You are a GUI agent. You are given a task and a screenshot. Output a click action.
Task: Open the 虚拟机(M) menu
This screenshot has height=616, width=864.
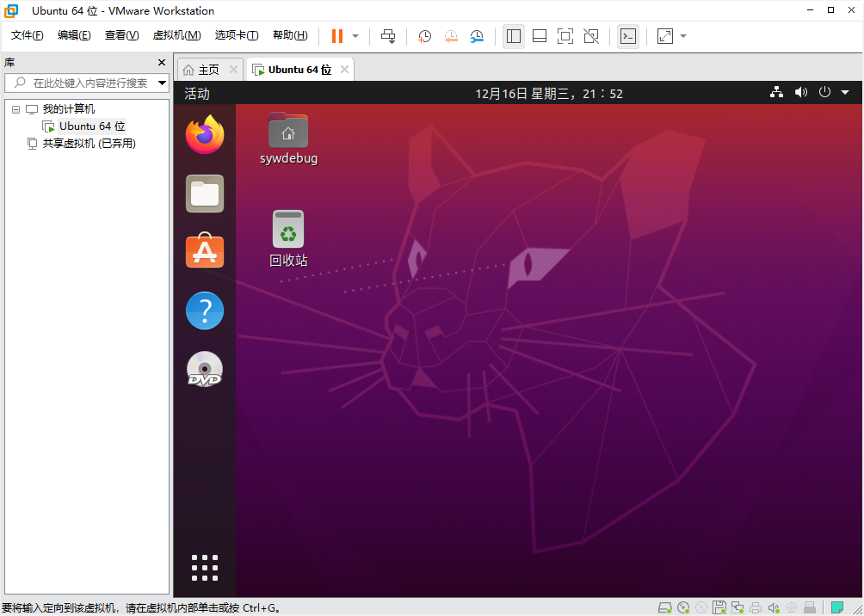(x=177, y=35)
